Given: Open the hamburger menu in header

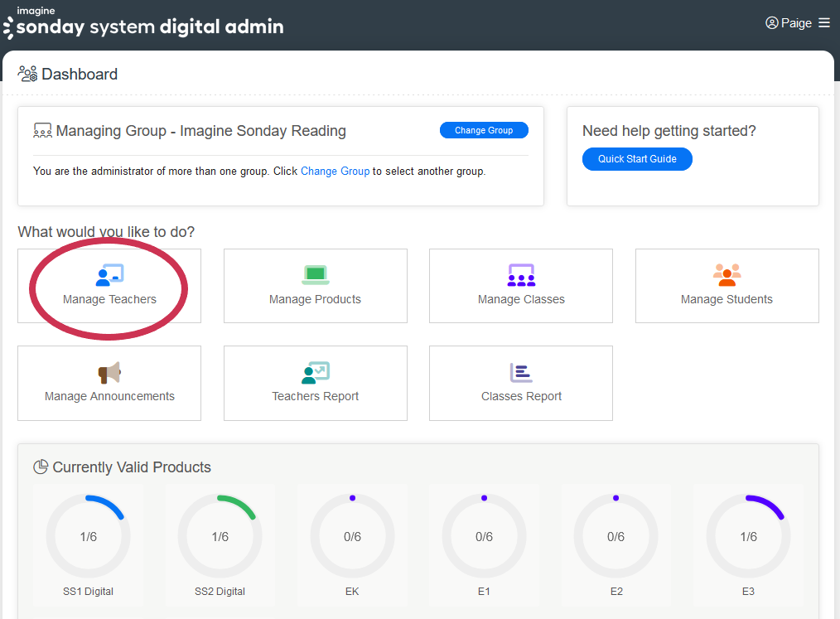Looking at the screenshot, I should [x=824, y=23].
